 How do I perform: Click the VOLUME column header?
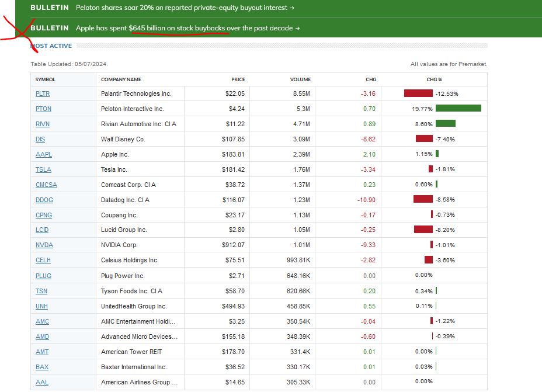point(300,79)
